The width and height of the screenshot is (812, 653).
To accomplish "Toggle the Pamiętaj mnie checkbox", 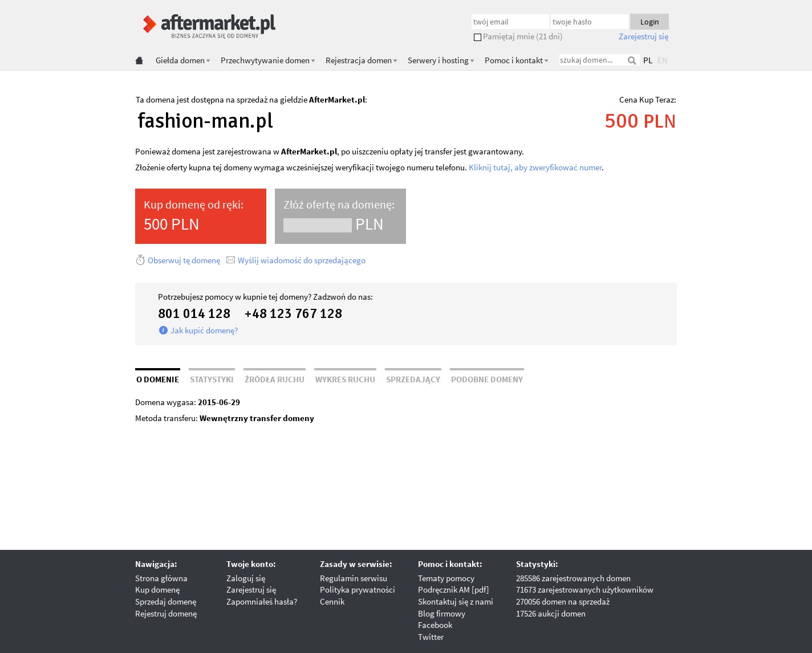I will (477, 37).
